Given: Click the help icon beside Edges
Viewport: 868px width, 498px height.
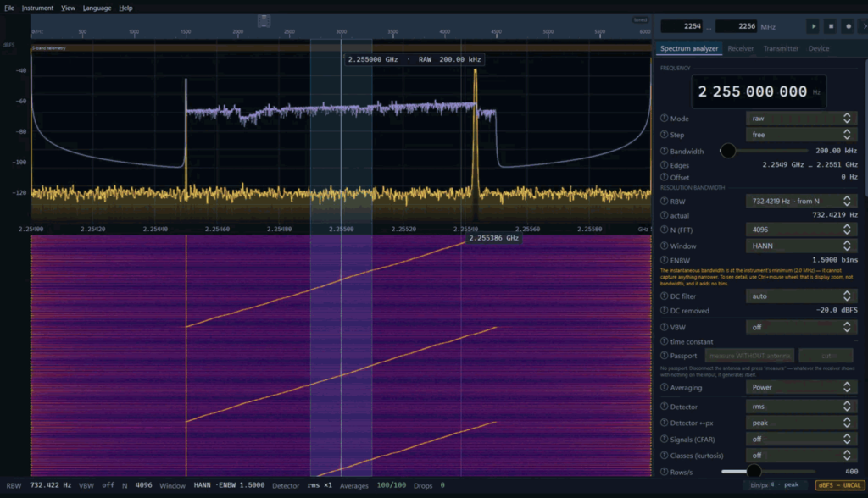Looking at the screenshot, I should (664, 165).
